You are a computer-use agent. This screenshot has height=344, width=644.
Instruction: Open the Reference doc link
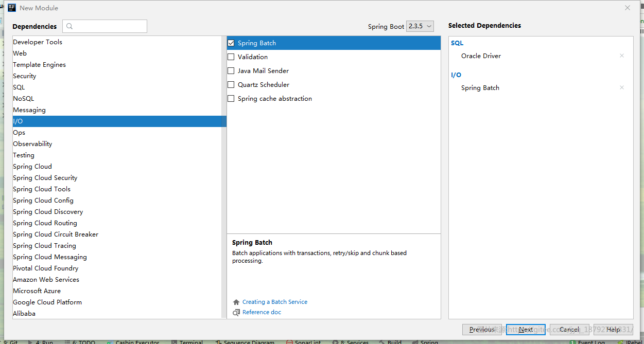click(262, 312)
